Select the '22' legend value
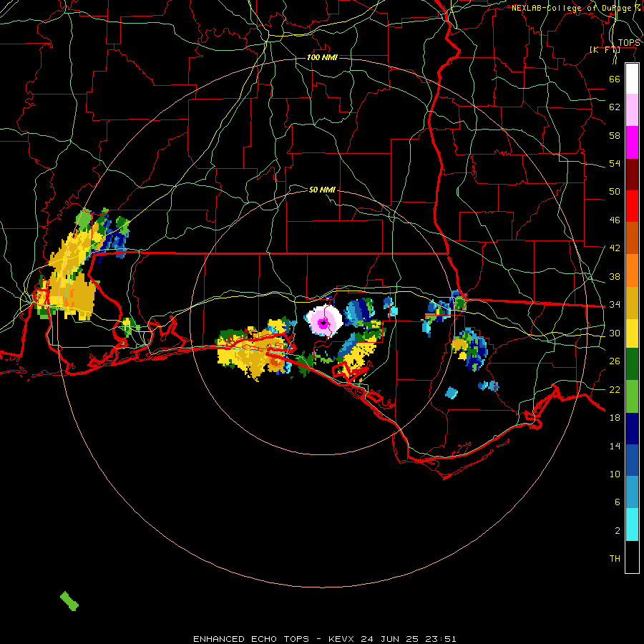644x644 pixels. tap(615, 389)
